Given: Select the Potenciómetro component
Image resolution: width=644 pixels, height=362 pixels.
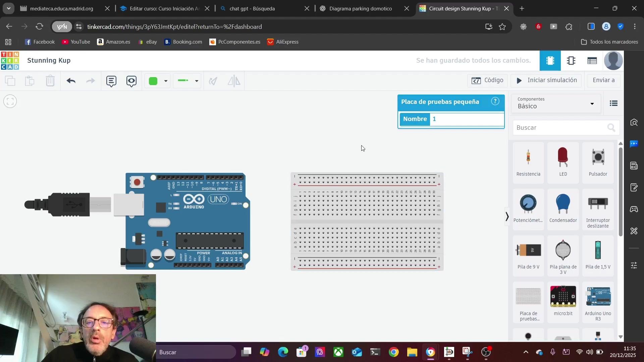Looking at the screenshot, I should coord(528,208).
